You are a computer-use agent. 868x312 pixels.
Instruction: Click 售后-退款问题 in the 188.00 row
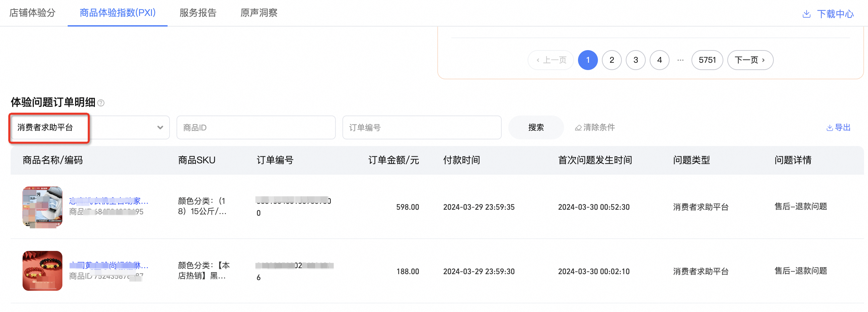(x=801, y=271)
